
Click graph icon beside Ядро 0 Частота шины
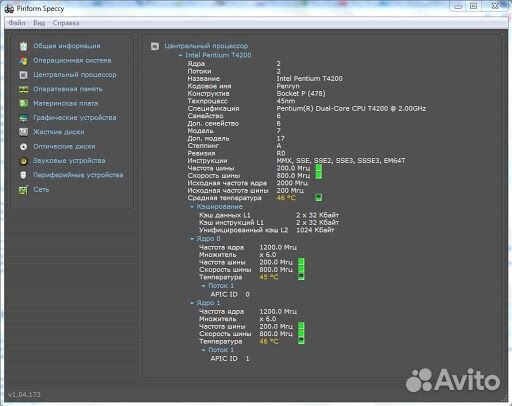tap(301, 262)
